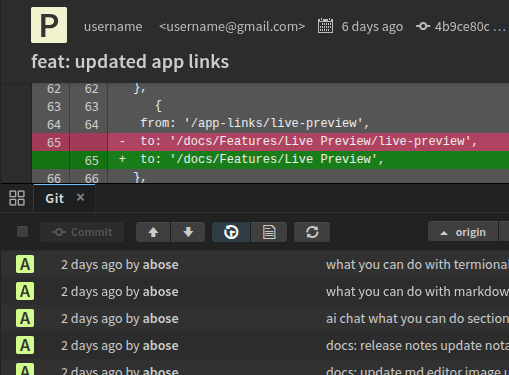The width and height of the screenshot is (509, 375).
Task: Toggle the select-all changes checkbox
Action: coord(23,232)
